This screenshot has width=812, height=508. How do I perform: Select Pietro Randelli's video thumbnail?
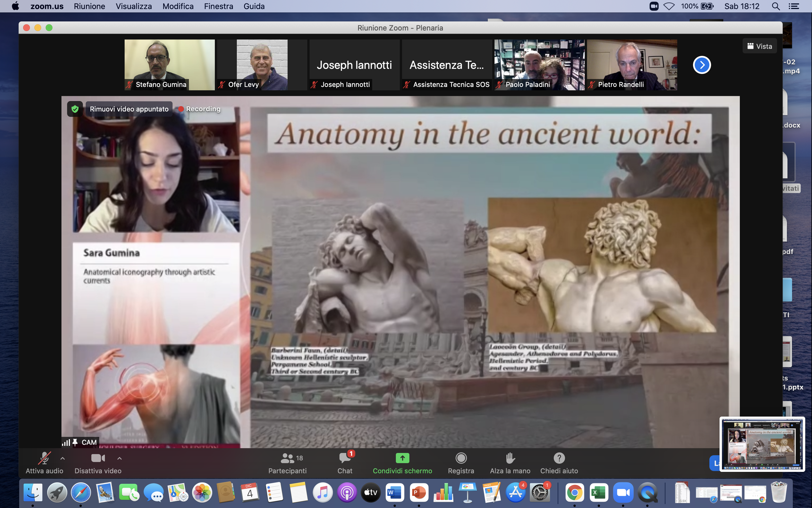[x=632, y=65]
